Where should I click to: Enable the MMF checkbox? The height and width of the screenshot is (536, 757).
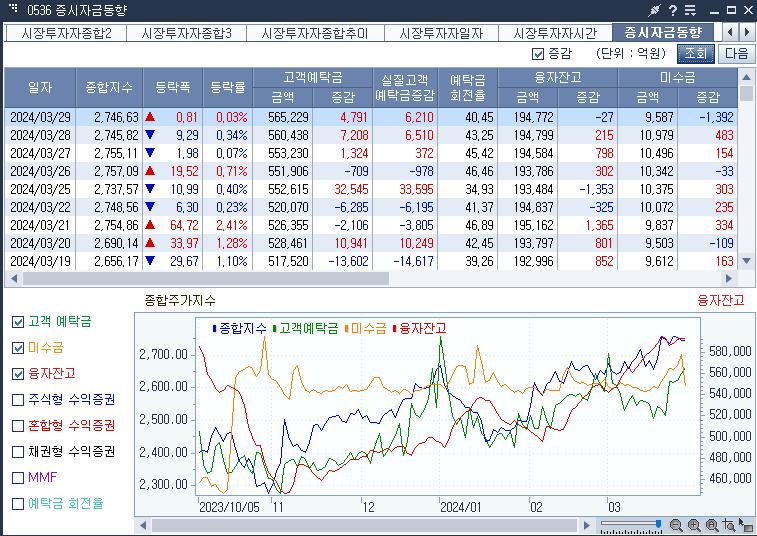click(18, 478)
